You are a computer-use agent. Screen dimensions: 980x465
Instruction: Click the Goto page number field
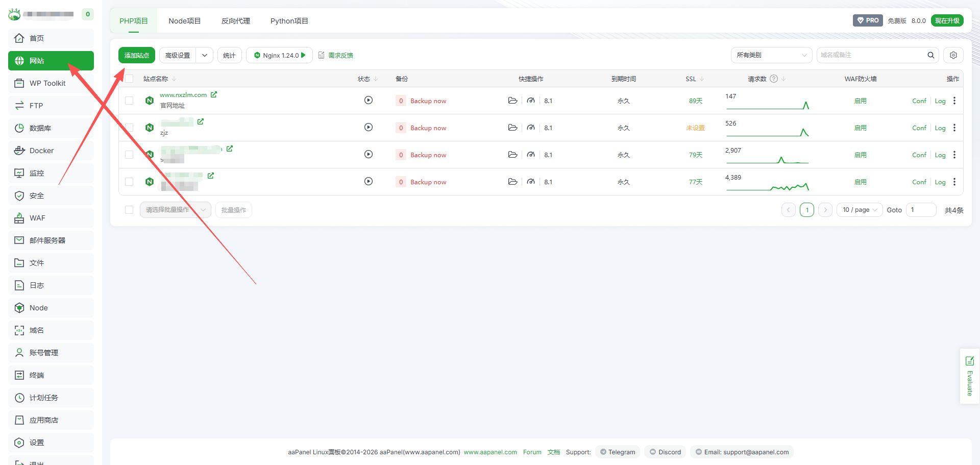point(921,210)
